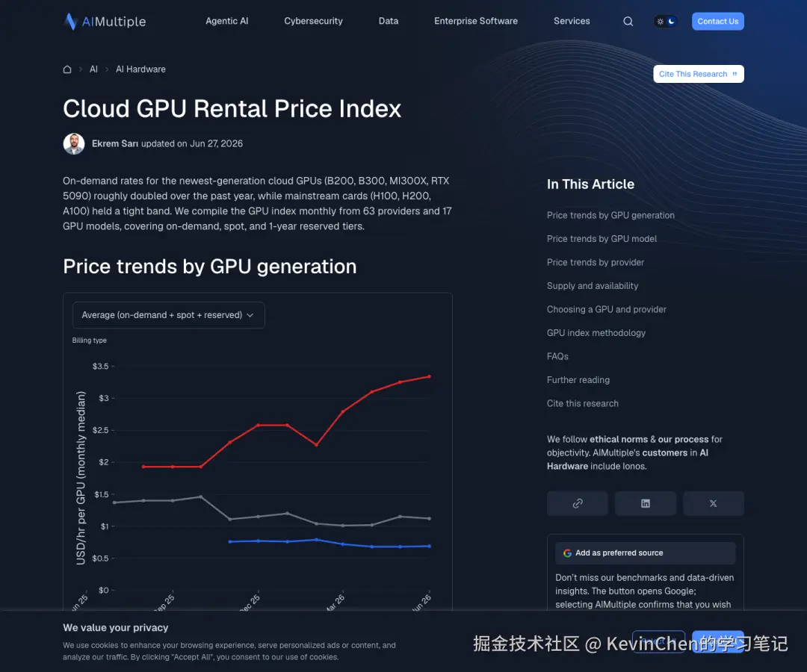Screen dimensions: 807x672
Task: Open Ekrem Sarı author profile link
Action: click(x=115, y=143)
